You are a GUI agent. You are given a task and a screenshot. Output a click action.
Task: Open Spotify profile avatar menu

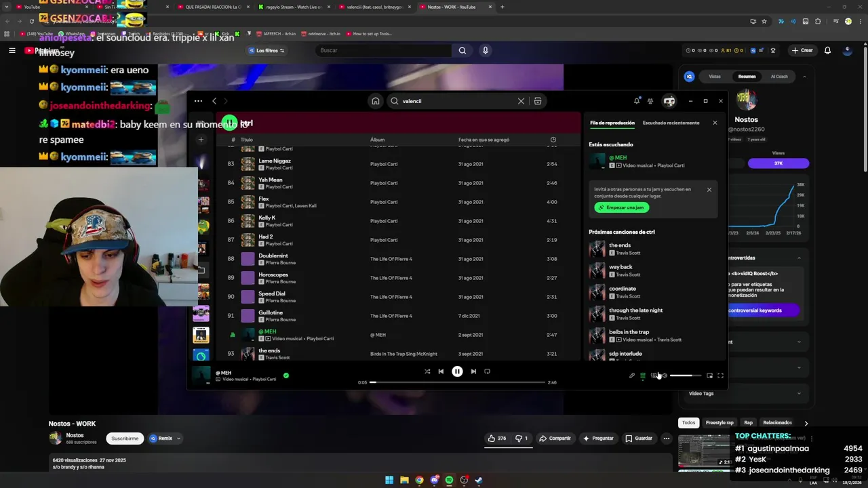coord(669,101)
